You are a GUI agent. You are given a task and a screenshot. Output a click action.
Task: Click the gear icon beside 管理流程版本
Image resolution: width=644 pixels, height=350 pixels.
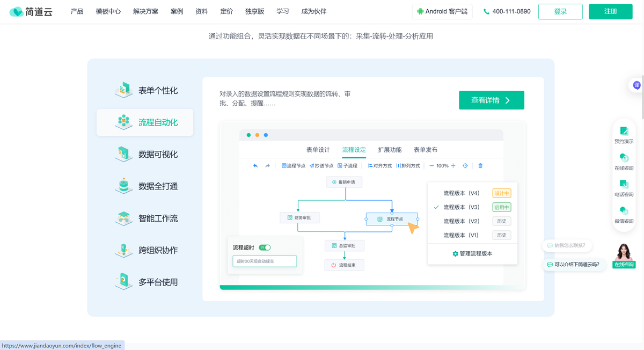point(456,253)
